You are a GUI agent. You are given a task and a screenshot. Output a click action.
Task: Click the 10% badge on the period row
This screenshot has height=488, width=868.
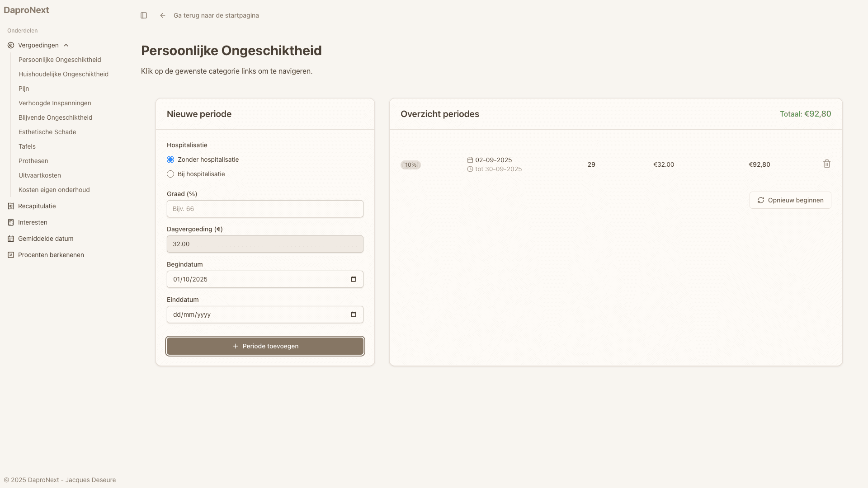410,164
